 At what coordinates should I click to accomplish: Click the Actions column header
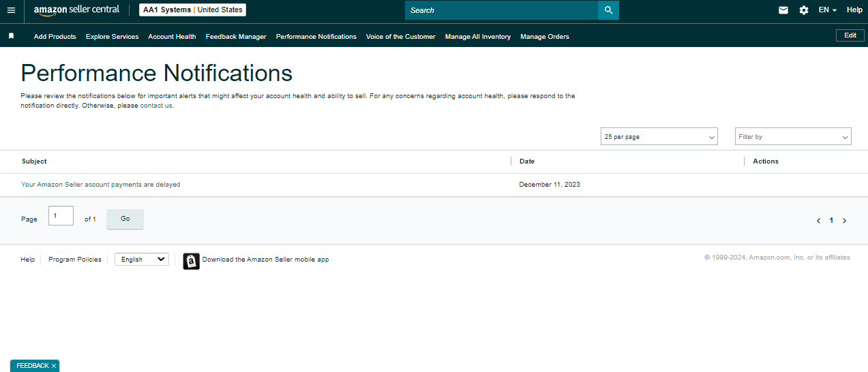(766, 161)
